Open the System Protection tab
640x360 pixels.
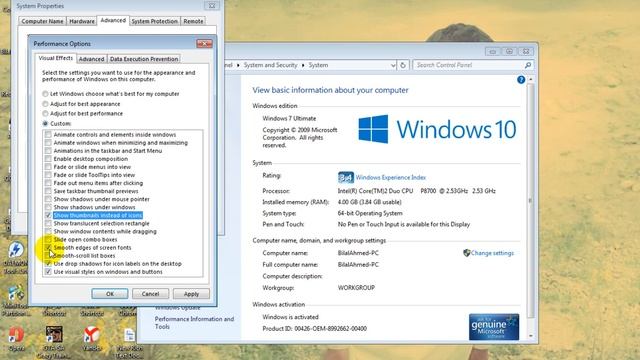click(x=154, y=21)
